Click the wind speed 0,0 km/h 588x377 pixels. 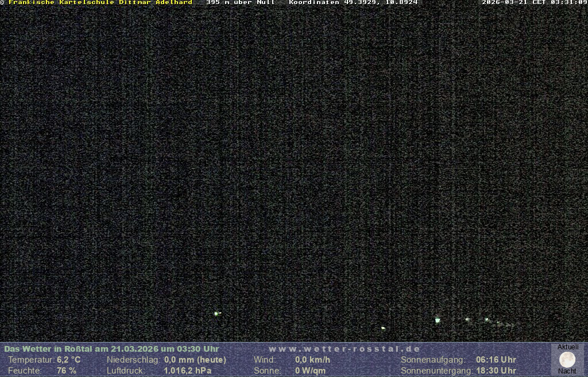[312, 360]
